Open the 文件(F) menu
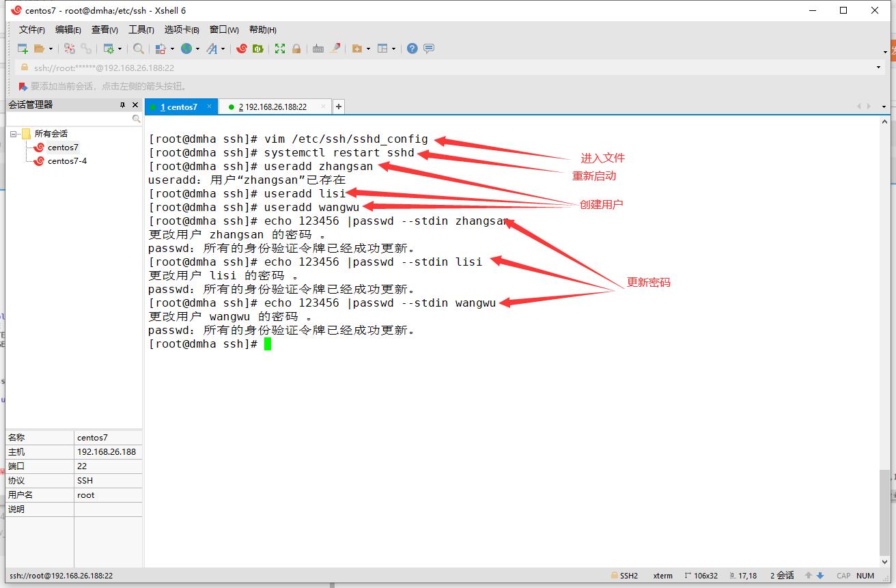 point(32,29)
